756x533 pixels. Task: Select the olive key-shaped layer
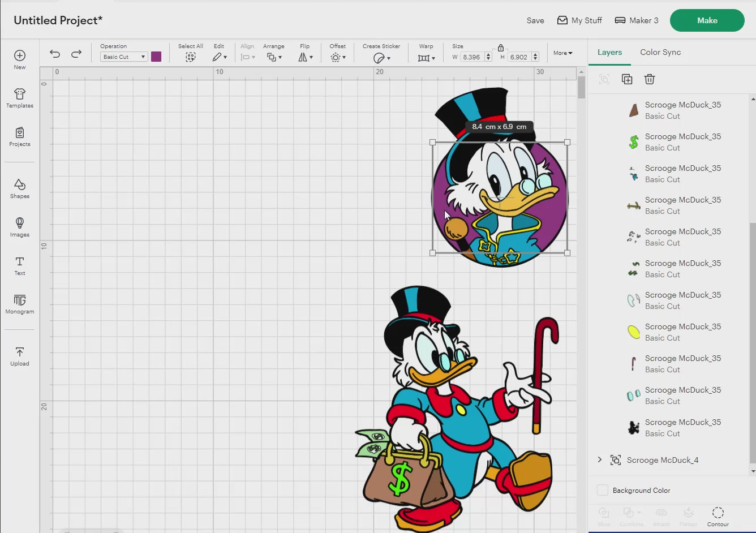[634, 205]
